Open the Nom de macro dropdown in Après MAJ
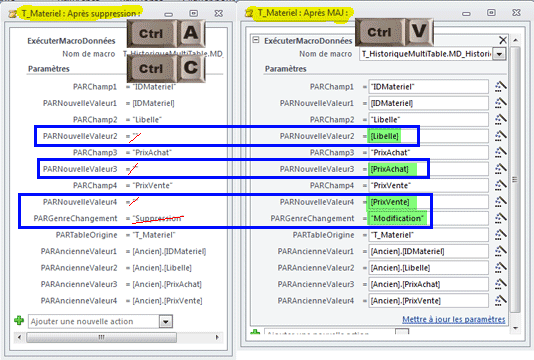The height and width of the screenshot is (360, 534). coord(499,54)
